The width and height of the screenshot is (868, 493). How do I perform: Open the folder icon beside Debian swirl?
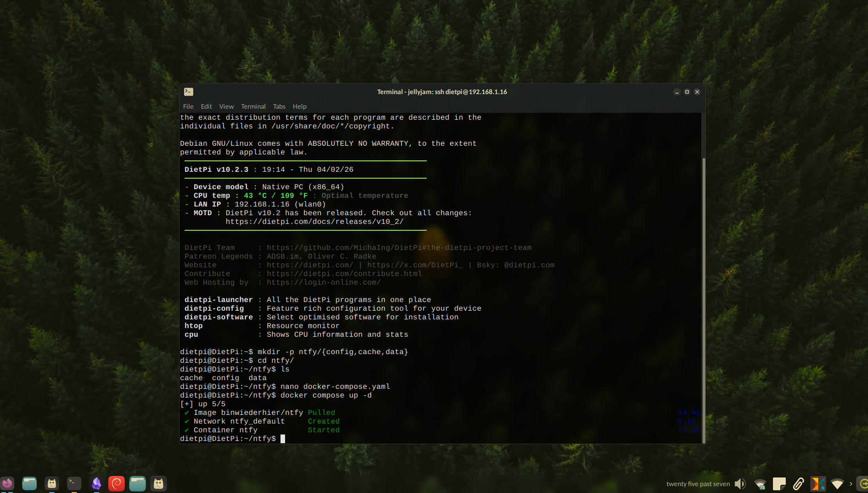click(x=137, y=483)
